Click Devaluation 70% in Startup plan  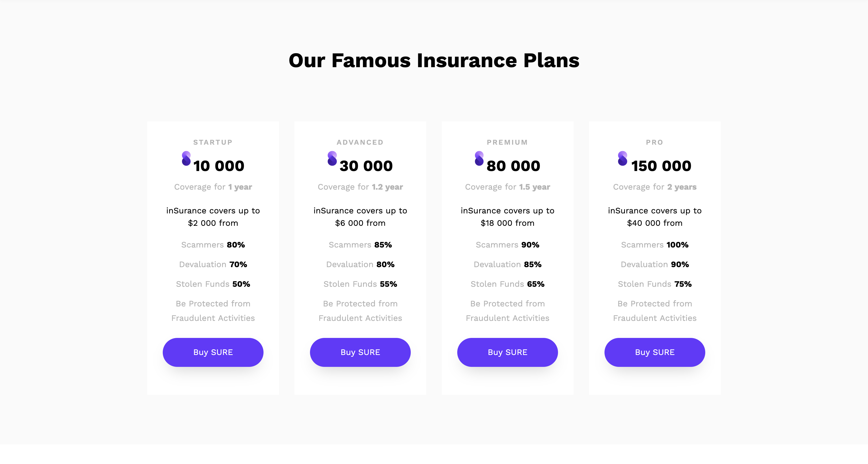pyautogui.click(x=213, y=265)
